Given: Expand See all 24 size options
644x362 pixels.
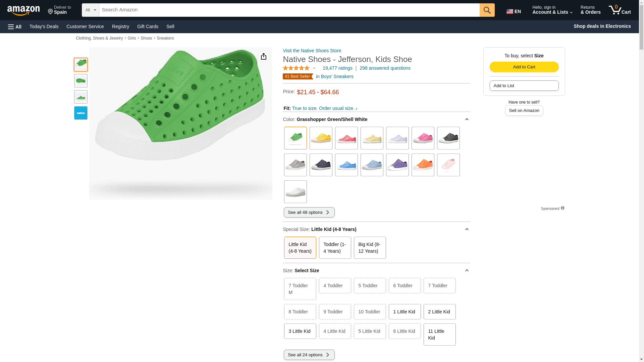Looking at the screenshot, I should [x=309, y=355].
